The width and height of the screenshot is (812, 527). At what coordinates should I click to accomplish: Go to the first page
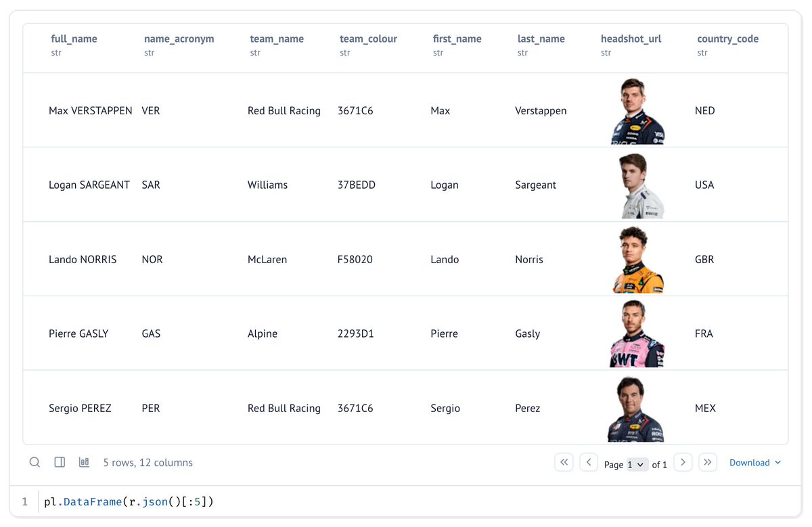click(564, 462)
